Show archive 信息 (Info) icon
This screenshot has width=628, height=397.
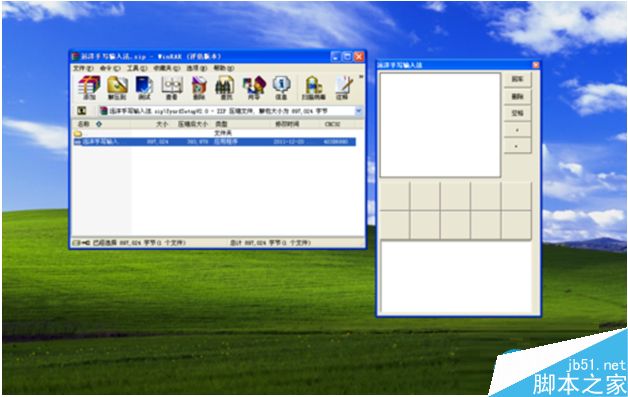coord(281,87)
